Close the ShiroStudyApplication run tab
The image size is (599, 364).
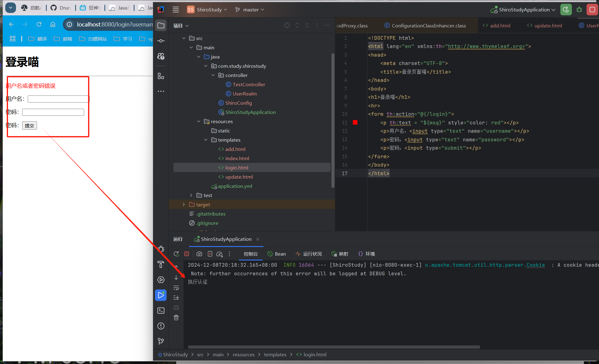click(258, 239)
